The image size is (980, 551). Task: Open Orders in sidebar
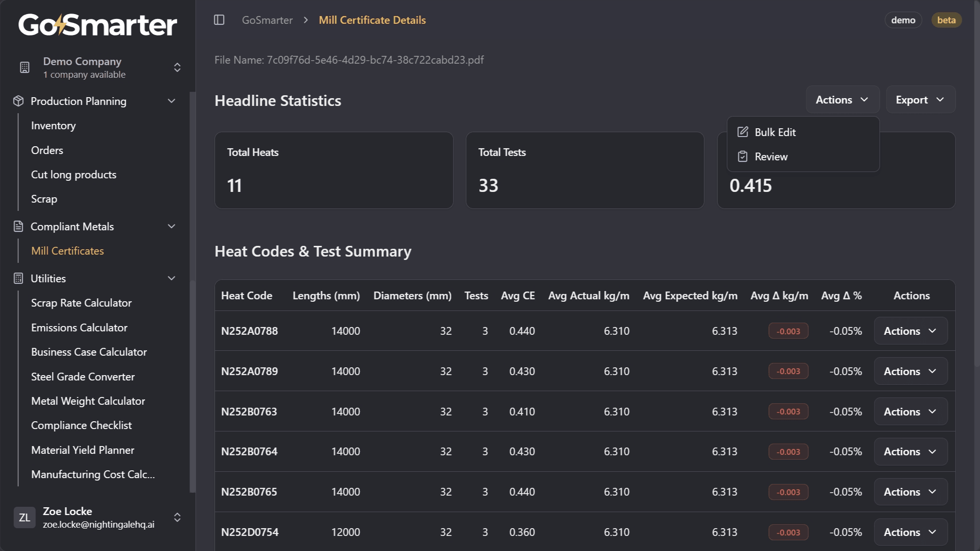[47, 150]
